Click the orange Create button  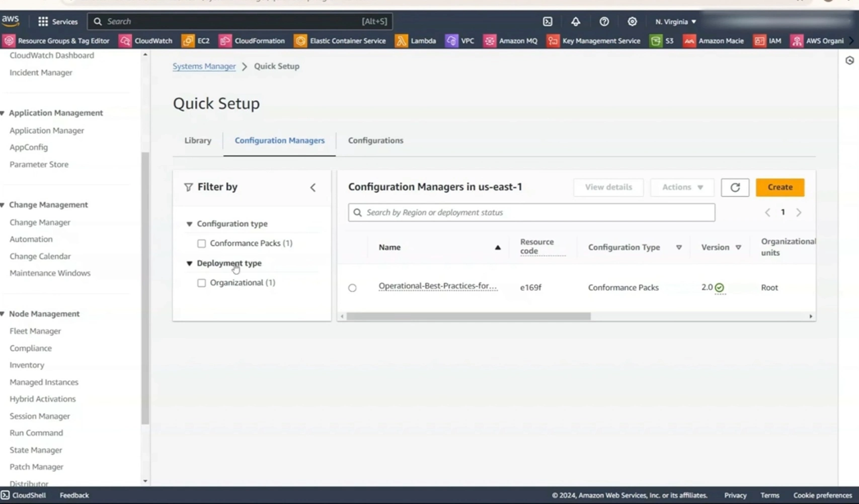click(x=779, y=187)
